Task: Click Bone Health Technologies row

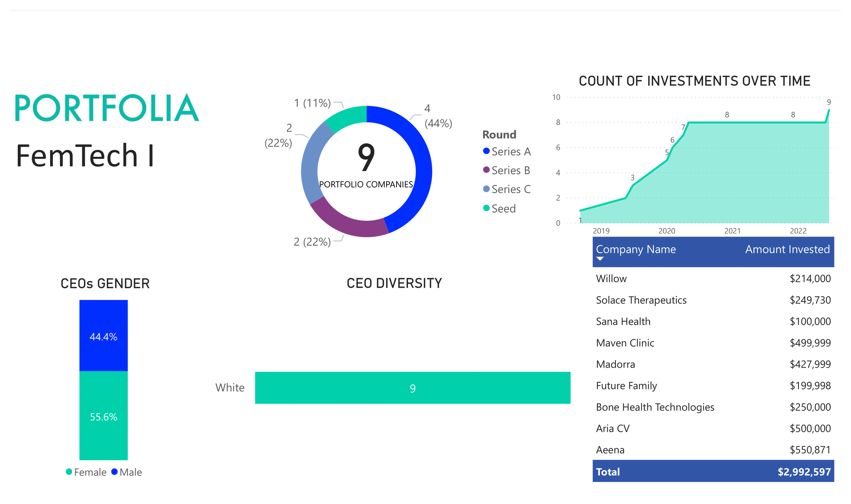Action: tap(655, 407)
